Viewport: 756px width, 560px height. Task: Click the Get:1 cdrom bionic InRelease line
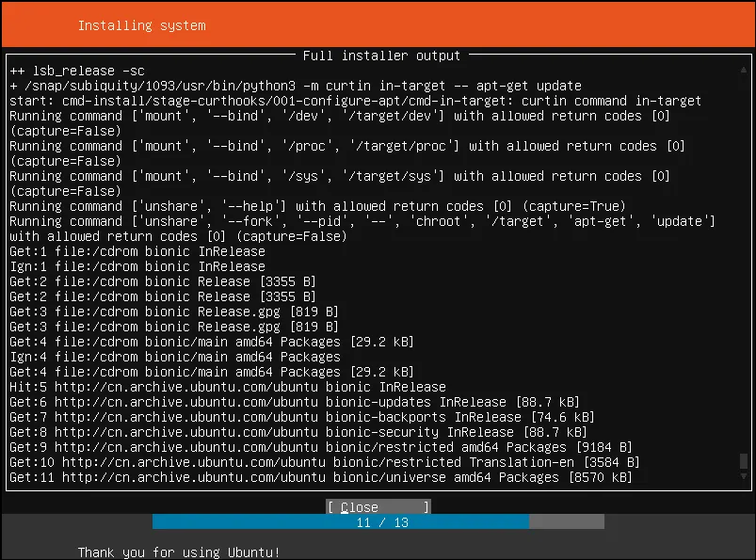(137, 251)
